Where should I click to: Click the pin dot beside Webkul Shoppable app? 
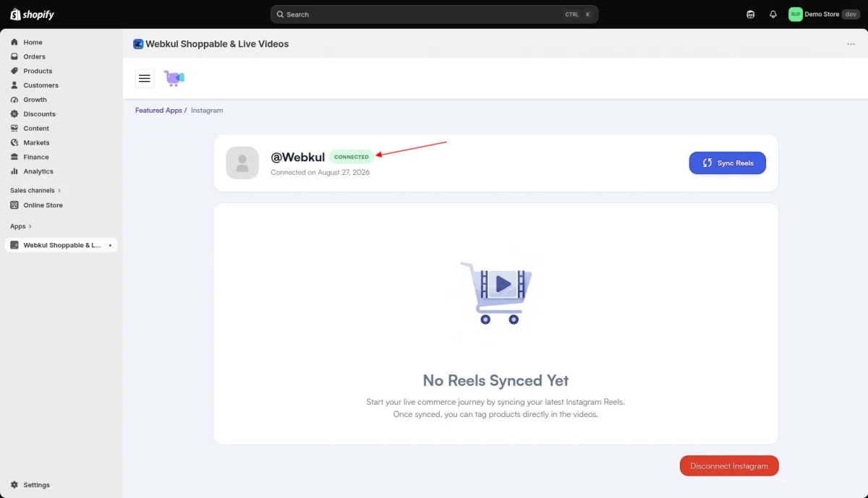(x=110, y=246)
